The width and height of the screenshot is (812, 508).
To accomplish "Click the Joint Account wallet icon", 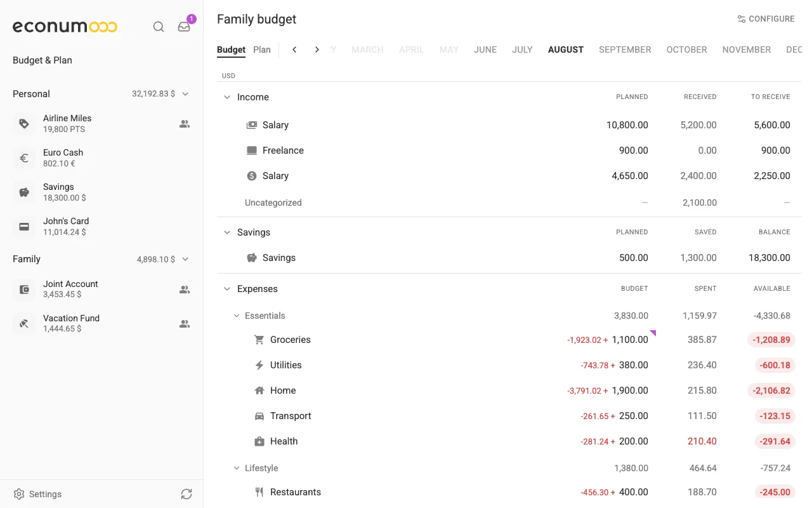I will pyautogui.click(x=24, y=290).
